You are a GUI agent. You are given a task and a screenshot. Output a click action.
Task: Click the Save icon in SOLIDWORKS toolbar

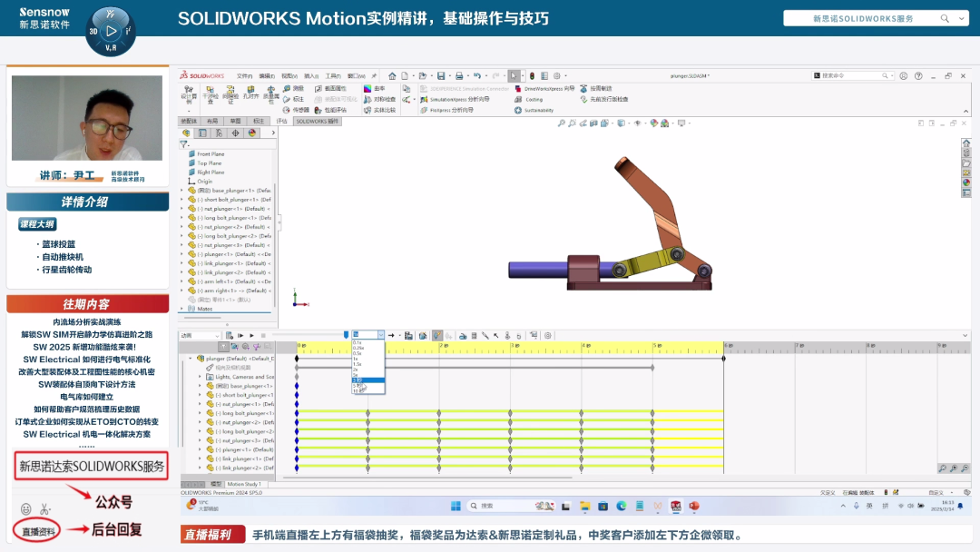pos(440,75)
